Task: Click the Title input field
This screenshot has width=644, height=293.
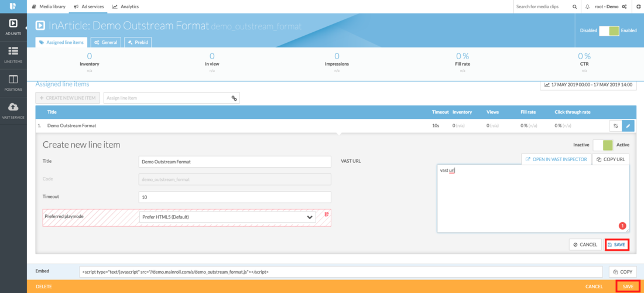Action: click(235, 162)
